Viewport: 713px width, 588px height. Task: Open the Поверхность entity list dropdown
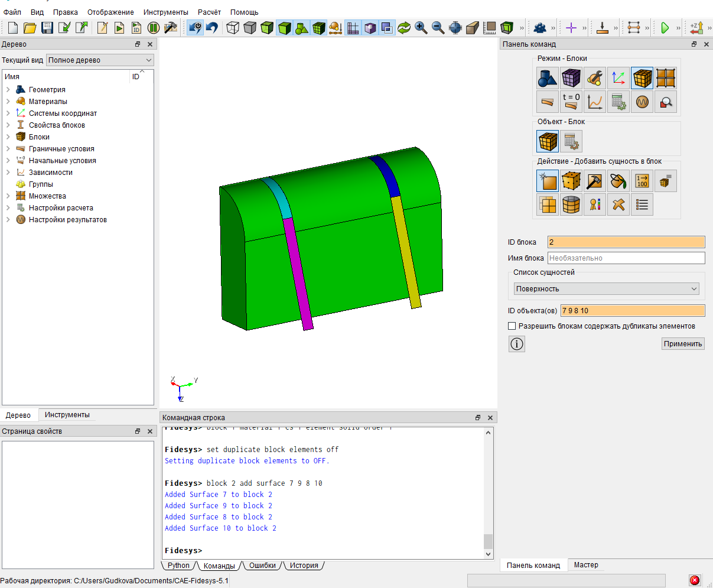click(606, 289)
